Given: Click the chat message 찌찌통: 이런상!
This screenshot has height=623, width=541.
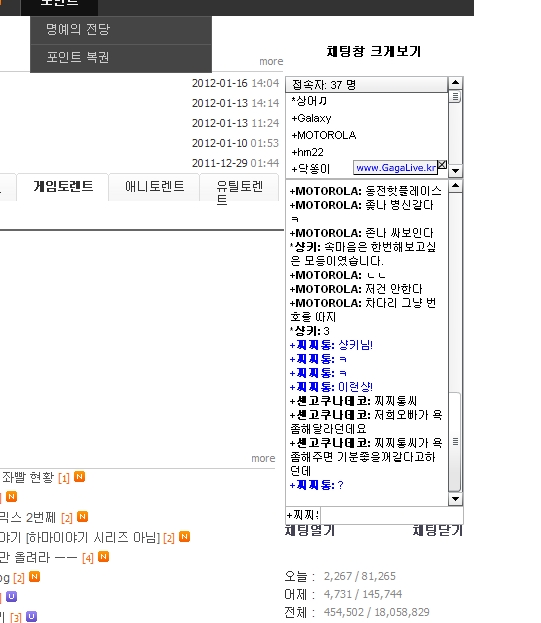Looking at the screenshot, I should coord(331,387).
